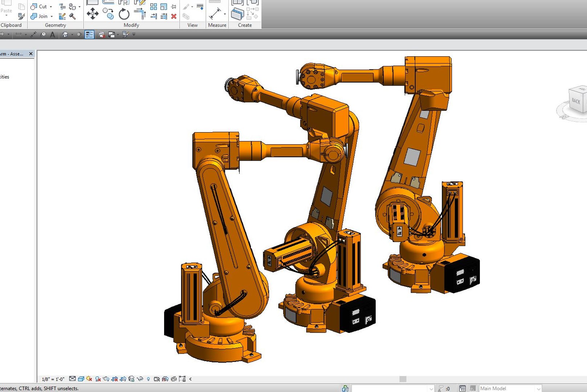
Task: Toggle Thin Lines in quick access toolbar
Action: point(89,34)
